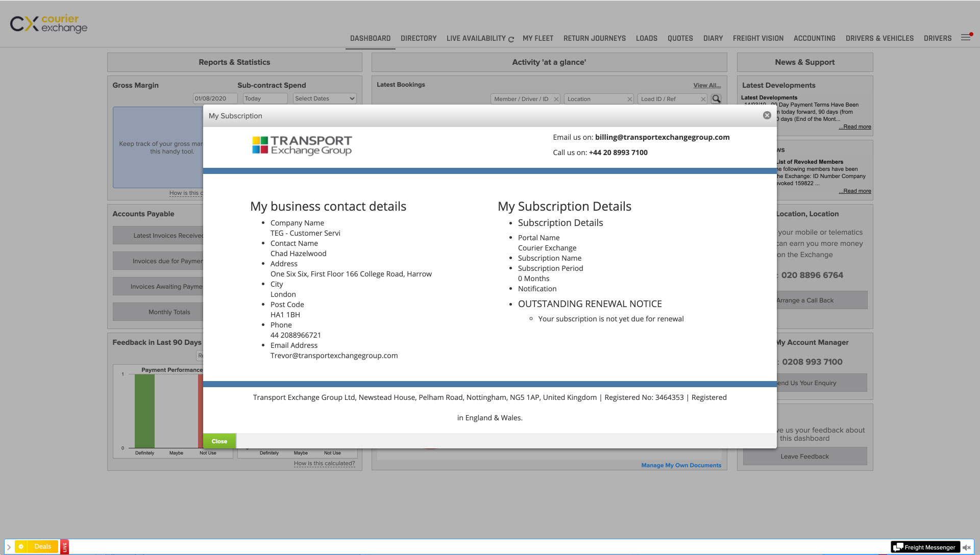The image size is (980, 555).
Task: Click the Transport Exchange Group logo
Action: coord(302,145)
